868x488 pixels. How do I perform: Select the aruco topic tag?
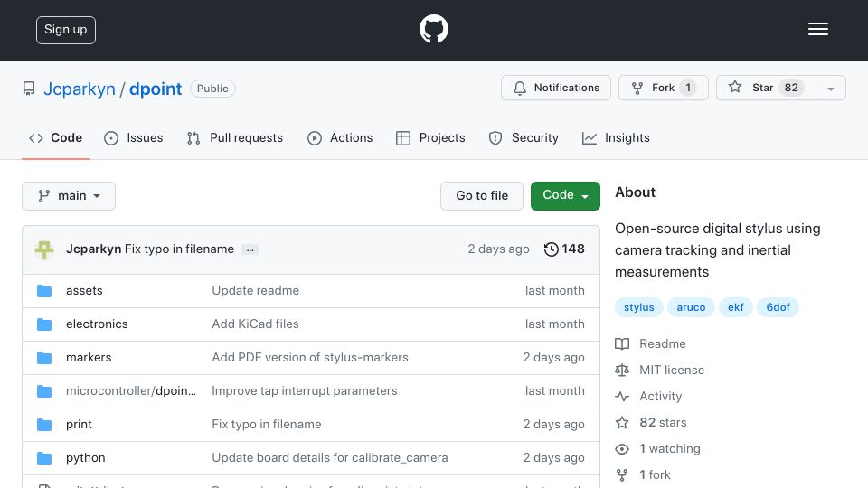(x=691, y=307)
